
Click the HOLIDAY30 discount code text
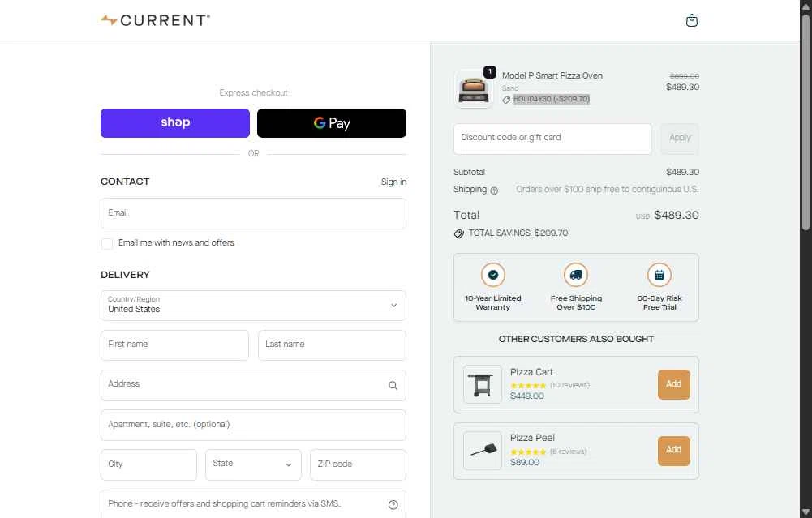[552, 100]
